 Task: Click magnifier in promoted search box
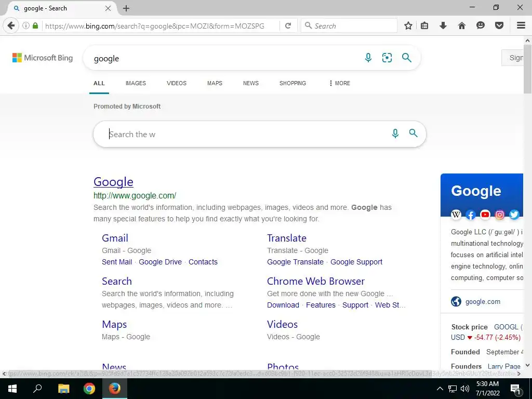pyautogui.click(x=413, y=133)
